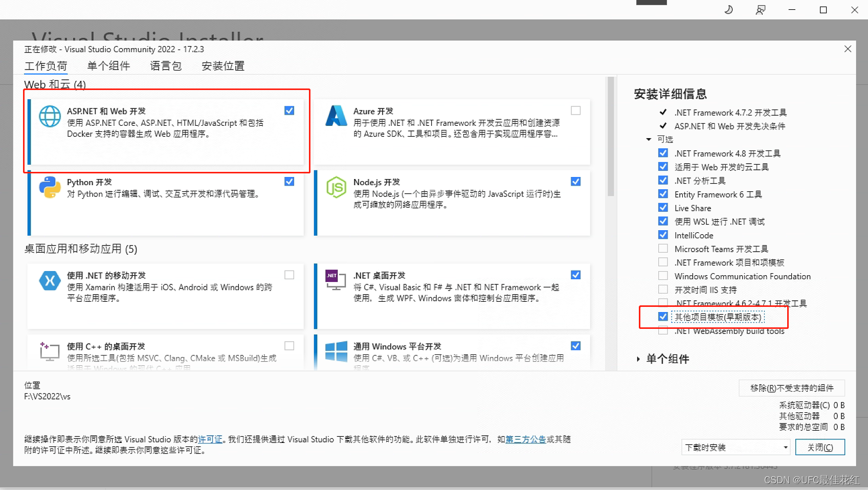
Task: Uncheck .NET debugging with WSL option
Action: pyautogui.click(x=663, y=221)
